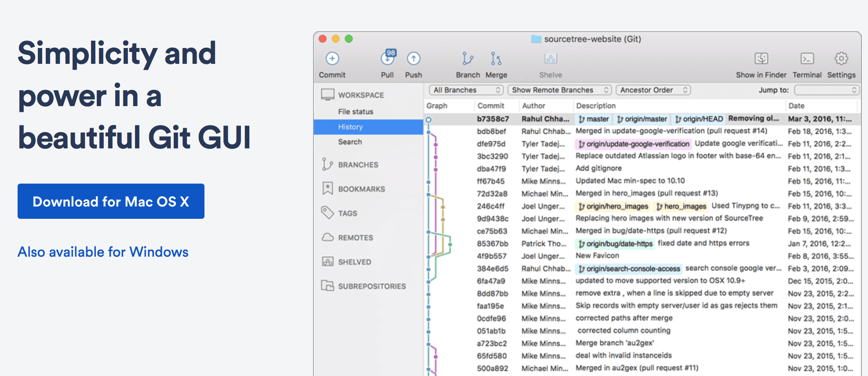
Task: Click the Author column header
Action: pyautogui.click(x=547, y=106)
